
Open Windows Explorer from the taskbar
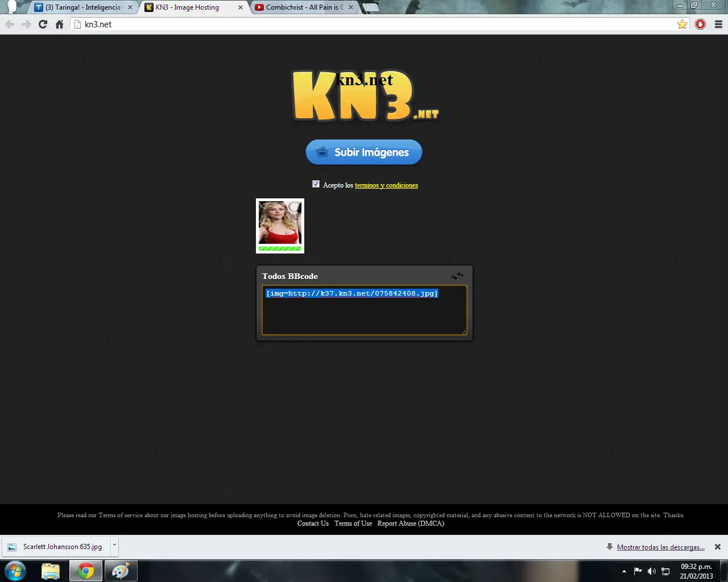pos(51,571)
